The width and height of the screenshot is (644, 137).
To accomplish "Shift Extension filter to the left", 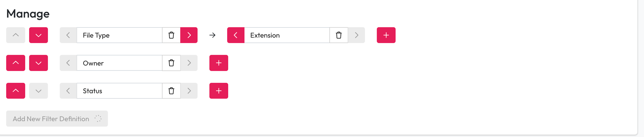I will (x=236, y=35).
